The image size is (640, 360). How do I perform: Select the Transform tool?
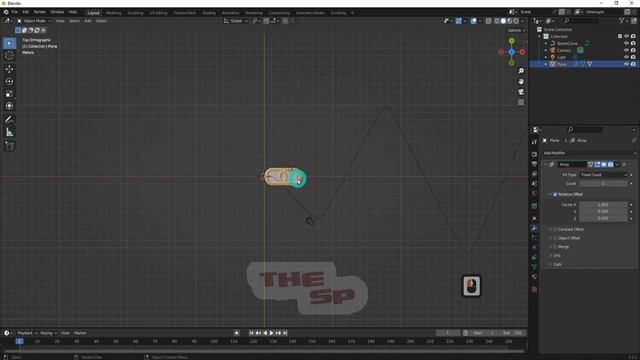click(9, 106)
